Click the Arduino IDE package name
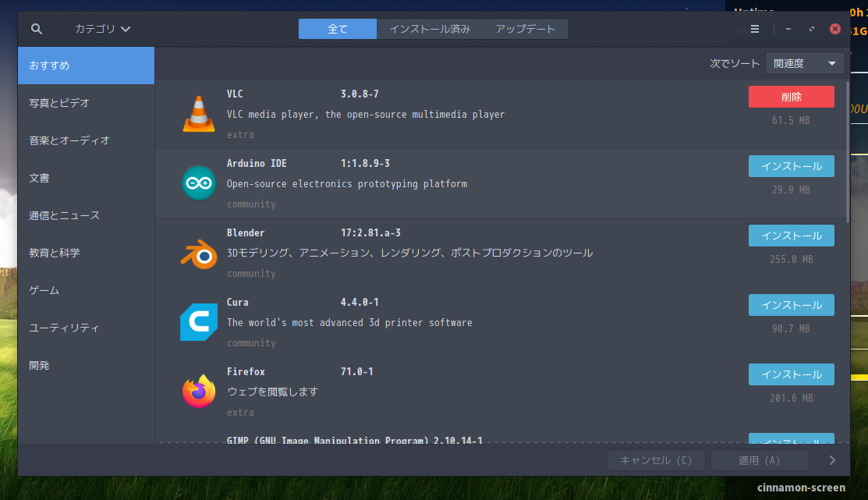Viewport: 868px width, 500px height. pos(257,163)
